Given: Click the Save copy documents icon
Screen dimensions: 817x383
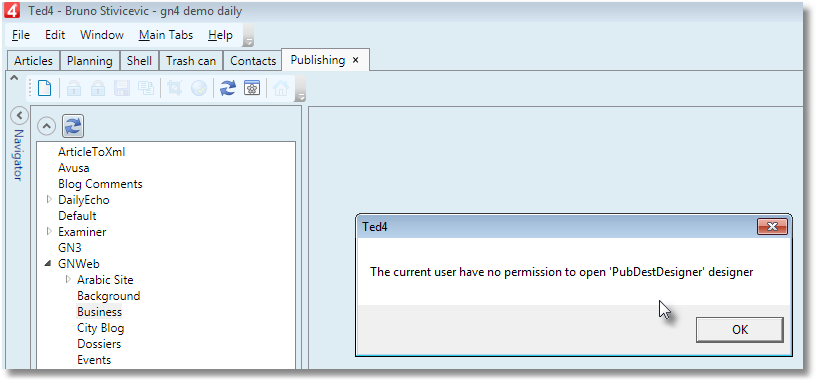Looking at the screenshot, I should click(x=145, y=89).
